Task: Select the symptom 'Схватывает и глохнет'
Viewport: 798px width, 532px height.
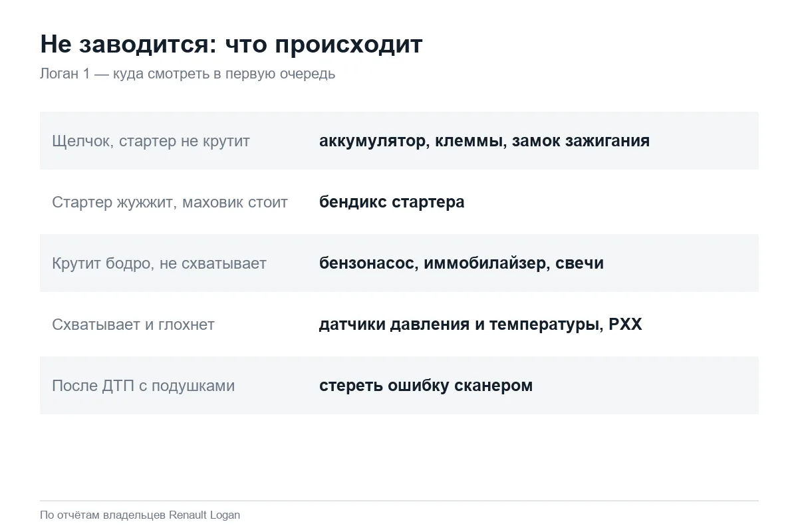Action: [133, 325]
